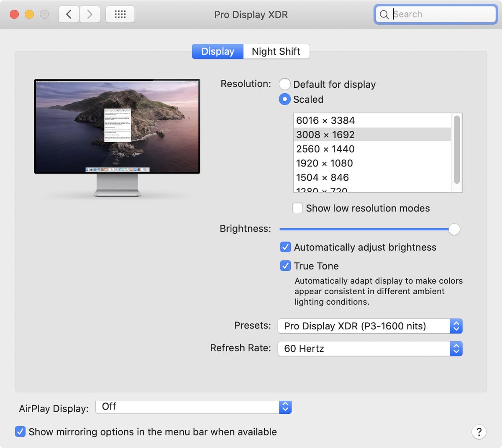Enable Show low resolution modes
This screenshot has width=502, height=448.
point(297,208)
